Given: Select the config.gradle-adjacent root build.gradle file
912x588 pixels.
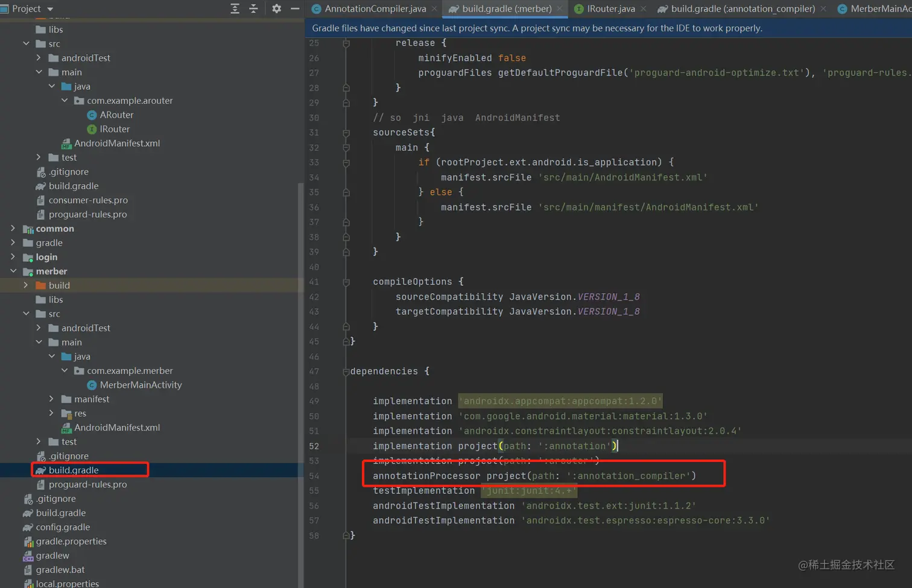Looking at the screenshot, I should tap(61, 513).
